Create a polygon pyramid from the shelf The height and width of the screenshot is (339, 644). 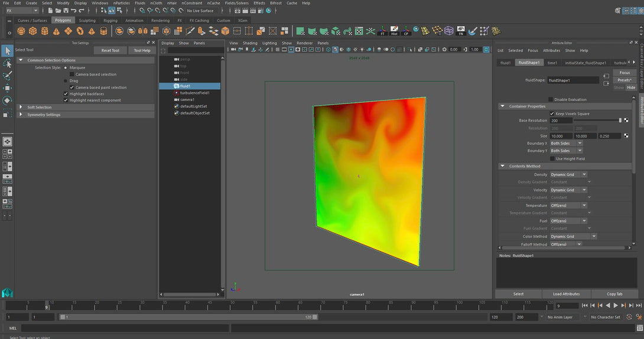92,31
